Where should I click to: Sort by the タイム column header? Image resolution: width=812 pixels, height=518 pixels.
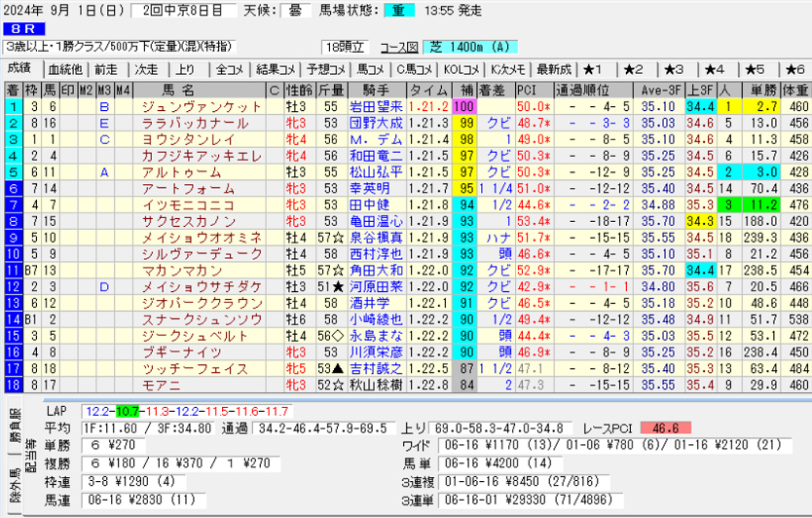(x=427, y=90)
